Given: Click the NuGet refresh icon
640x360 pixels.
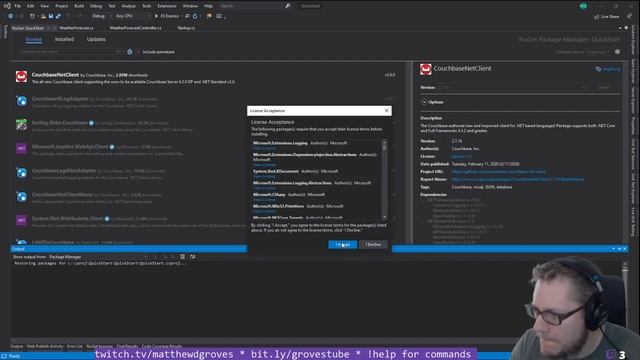Looking at the screenshot, I should coord(130,52).
